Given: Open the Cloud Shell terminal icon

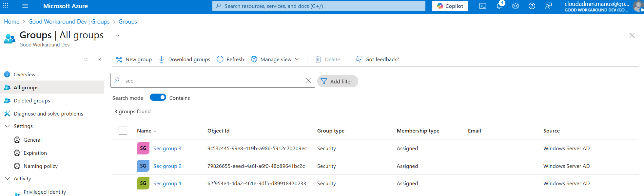Looking at the screenshot, I should 482,6.
